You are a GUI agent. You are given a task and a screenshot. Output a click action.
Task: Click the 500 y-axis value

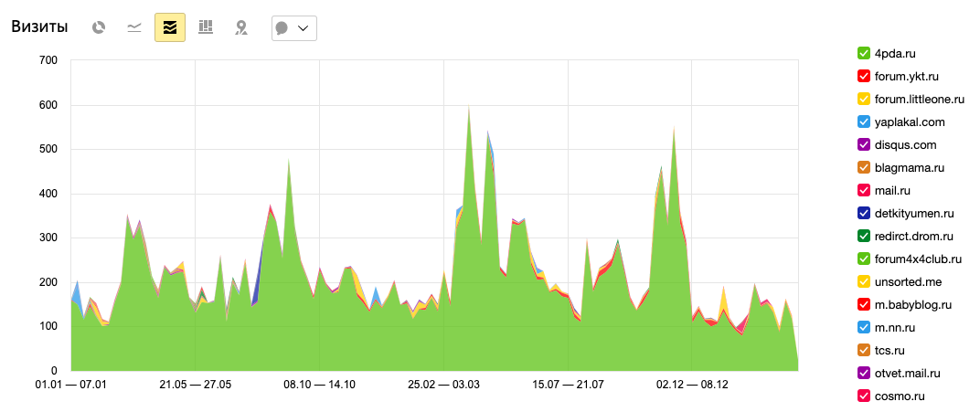49,149
